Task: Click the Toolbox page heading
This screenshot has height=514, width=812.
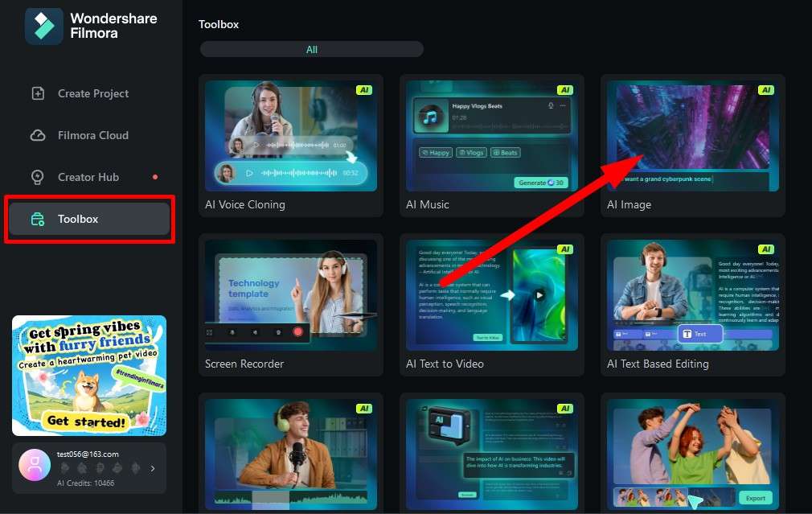Action: [219, 24]
